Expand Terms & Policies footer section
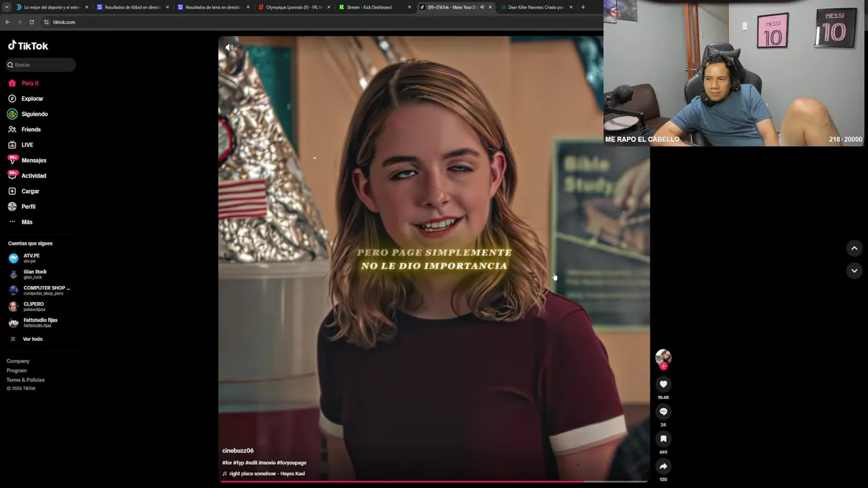Screen dimensions: 868x488 (x=26, y=380)
